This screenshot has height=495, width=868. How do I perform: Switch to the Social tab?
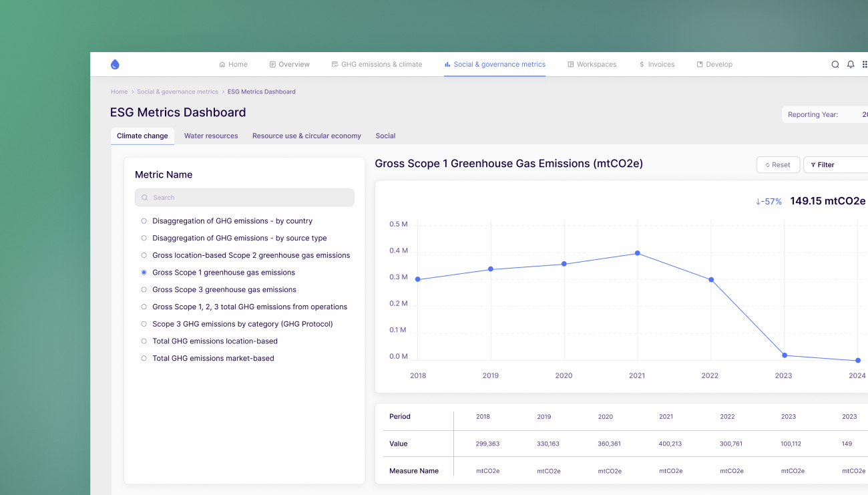pyautogui.click(x=385, y=136)
